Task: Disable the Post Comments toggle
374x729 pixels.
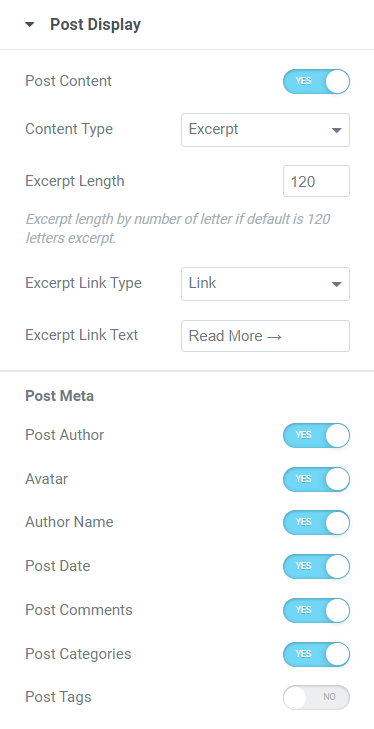Action: pos(316,610)
